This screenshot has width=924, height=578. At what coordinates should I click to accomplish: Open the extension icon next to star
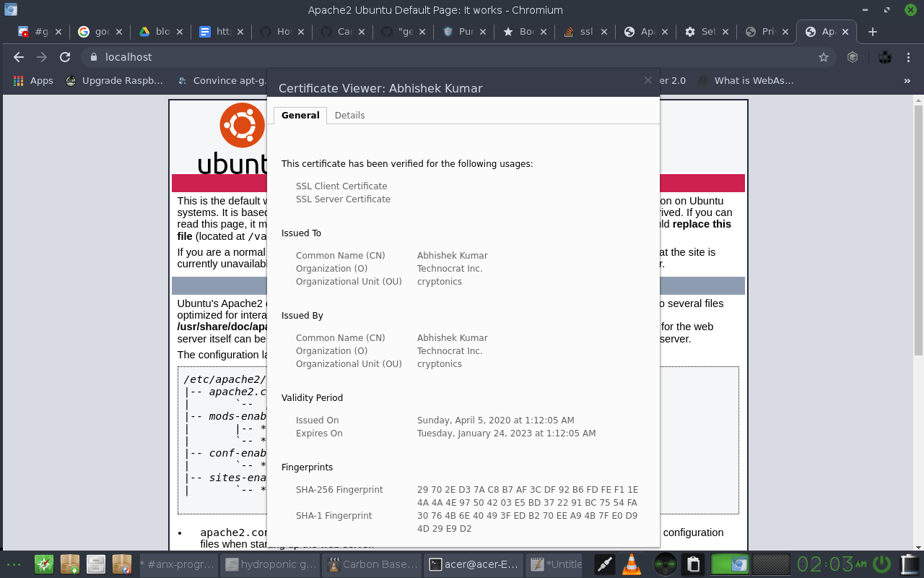pos(853,57)
